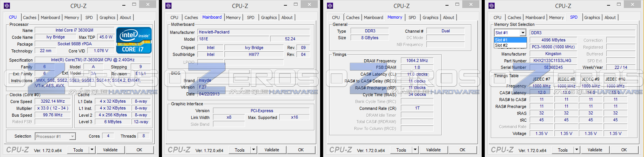Click the BIOS version value F.27
Viewport: 644px width, 157px height.
(x=254, y=87)
